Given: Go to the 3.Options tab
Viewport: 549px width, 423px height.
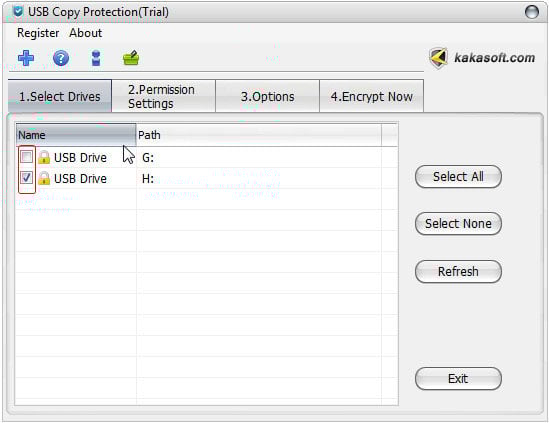Looking at the screenshot, I should [267, 96].
